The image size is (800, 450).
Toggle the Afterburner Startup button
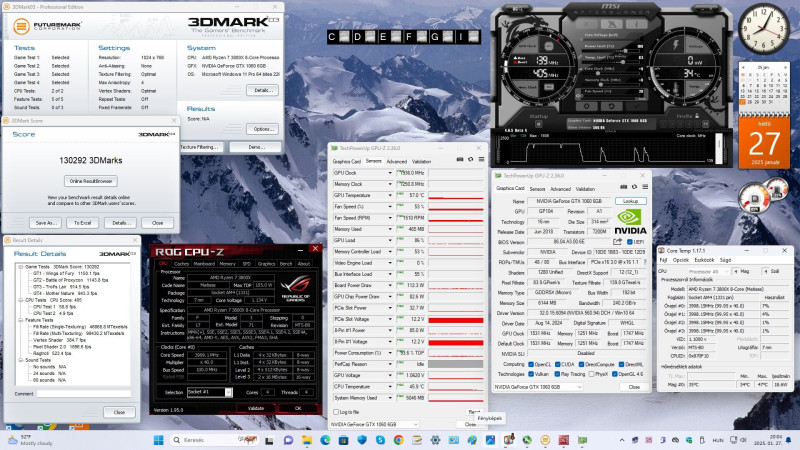coord(539,124)
